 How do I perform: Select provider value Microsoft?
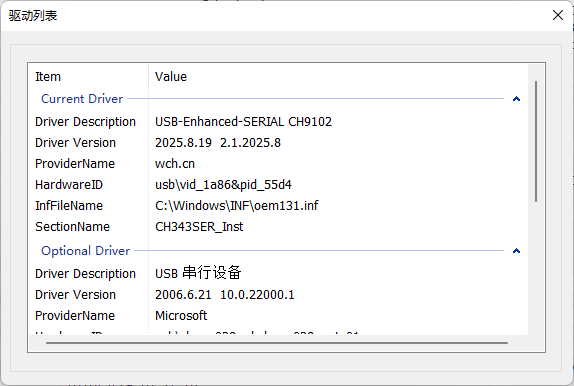tap(181, 316)
